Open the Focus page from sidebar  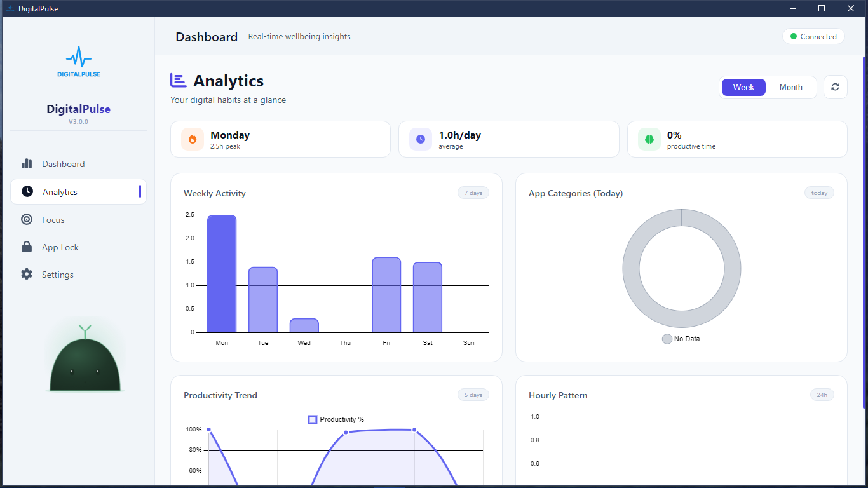point(78,220)
